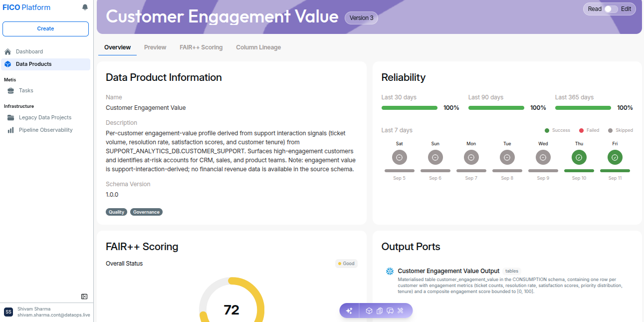
Task: Click Tuesday Sep 8 skipped status icon
Action: (x=507, y=157)
